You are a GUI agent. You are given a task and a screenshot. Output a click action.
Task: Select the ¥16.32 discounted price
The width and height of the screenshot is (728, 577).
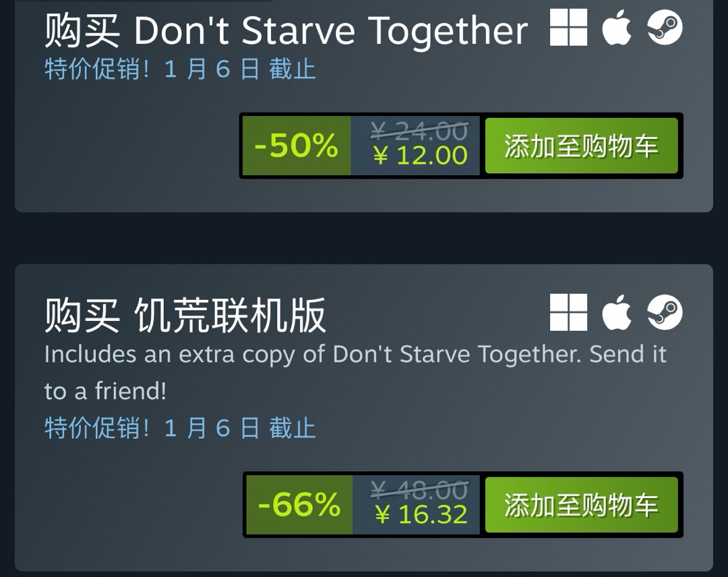(421, 515)
